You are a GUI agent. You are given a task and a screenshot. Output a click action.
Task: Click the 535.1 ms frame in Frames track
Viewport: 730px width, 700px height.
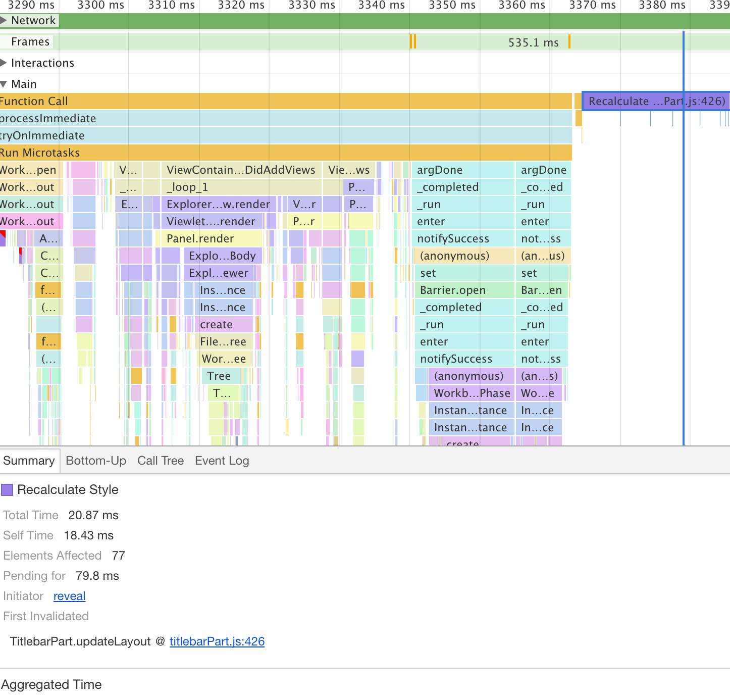point(534,42)
